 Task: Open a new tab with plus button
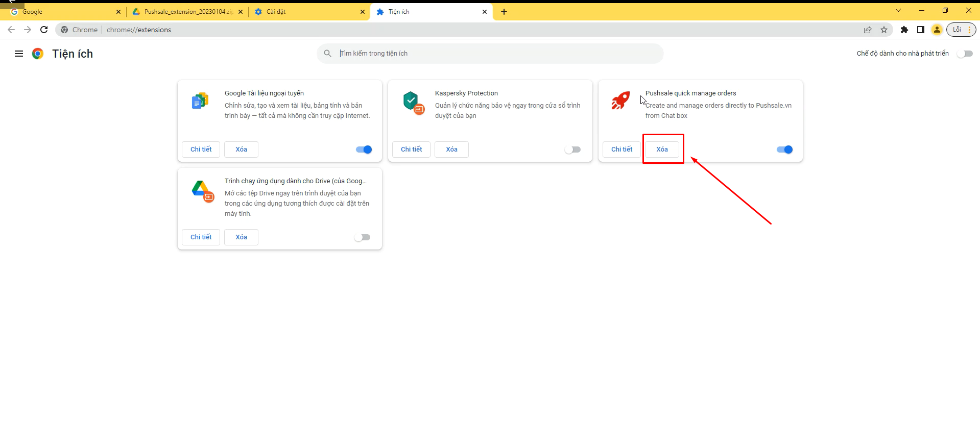[x=504, y=12]
